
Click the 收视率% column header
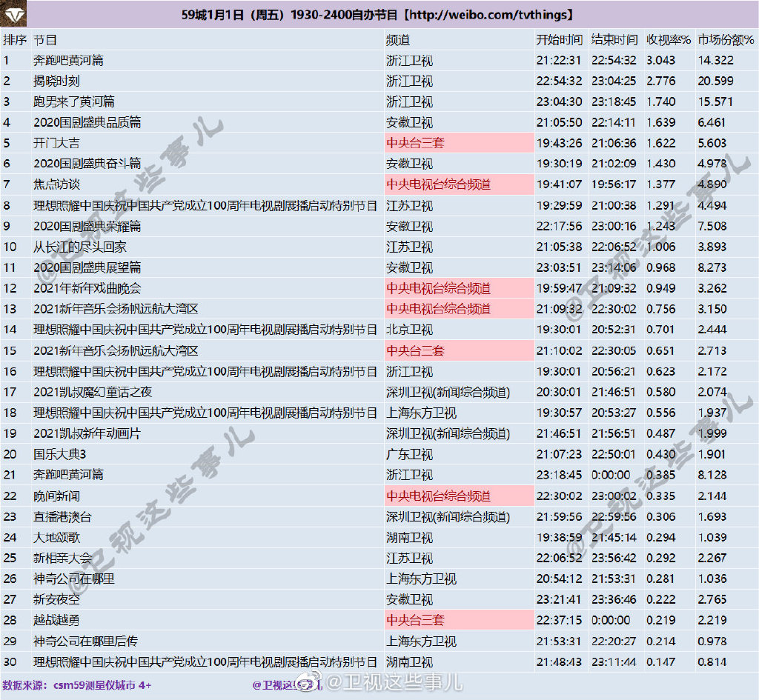point(669,40)
